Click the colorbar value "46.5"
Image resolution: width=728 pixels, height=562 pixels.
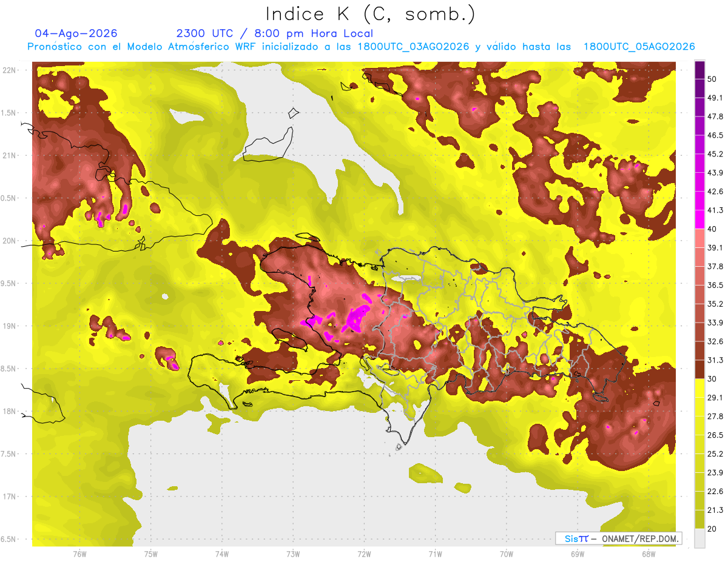point(715,135)
